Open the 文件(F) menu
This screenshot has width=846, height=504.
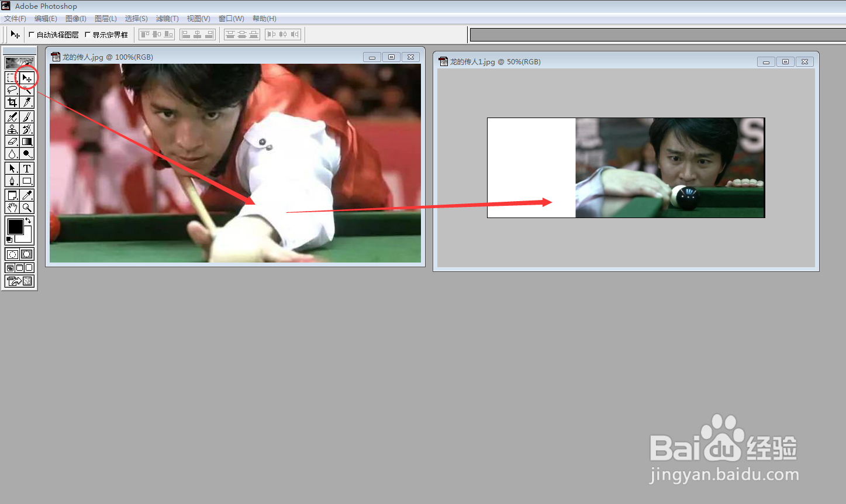point(15,19)
